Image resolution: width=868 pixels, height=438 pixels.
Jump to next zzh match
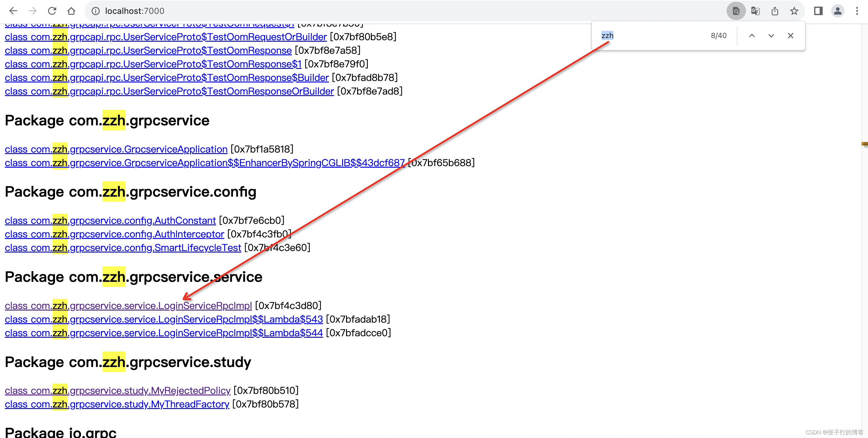[x=771, y=36]
